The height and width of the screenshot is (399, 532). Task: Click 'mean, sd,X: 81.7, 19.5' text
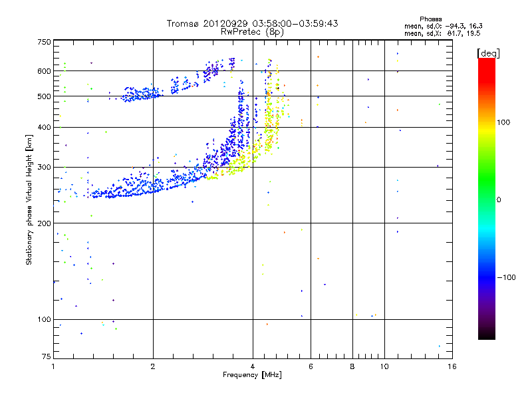point(442,33)
